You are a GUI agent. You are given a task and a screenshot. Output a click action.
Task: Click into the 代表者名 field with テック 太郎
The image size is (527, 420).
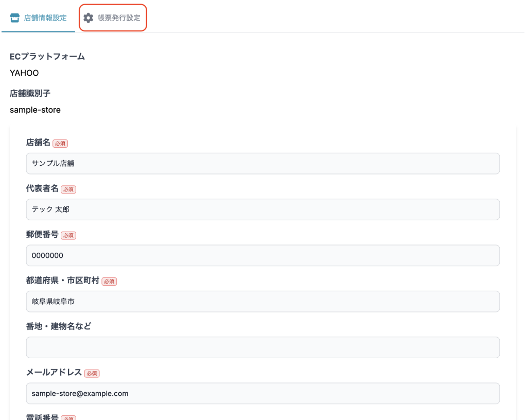coord(262,209)
